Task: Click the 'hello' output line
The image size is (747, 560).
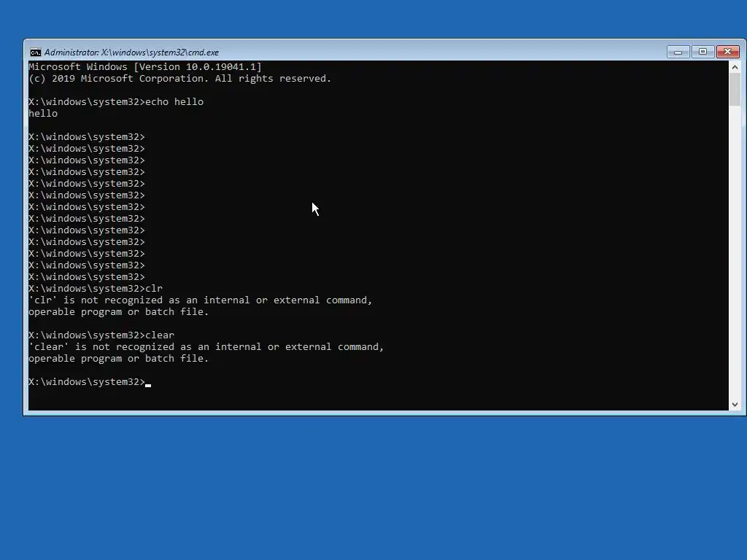Action: (x=43, y=113)
